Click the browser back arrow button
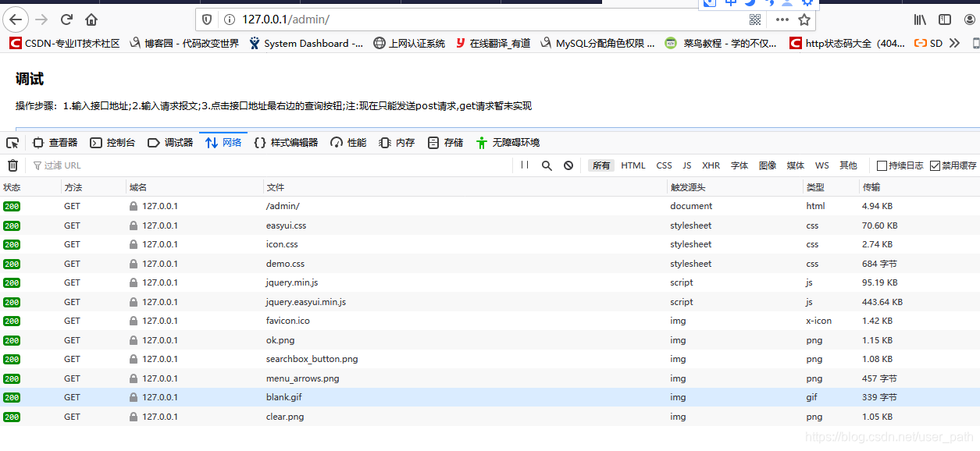 pyautogui.click(x=16, y=20)
